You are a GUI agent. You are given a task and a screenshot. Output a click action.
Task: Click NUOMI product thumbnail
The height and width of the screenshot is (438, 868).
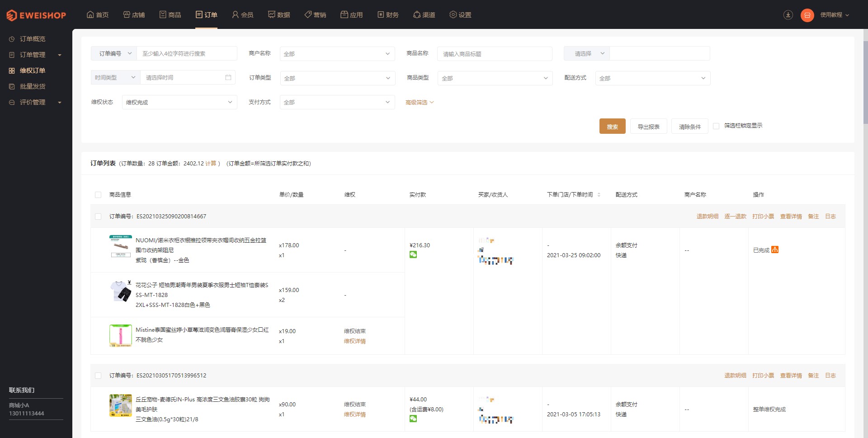pyautogui.click(x=121, y=246)
